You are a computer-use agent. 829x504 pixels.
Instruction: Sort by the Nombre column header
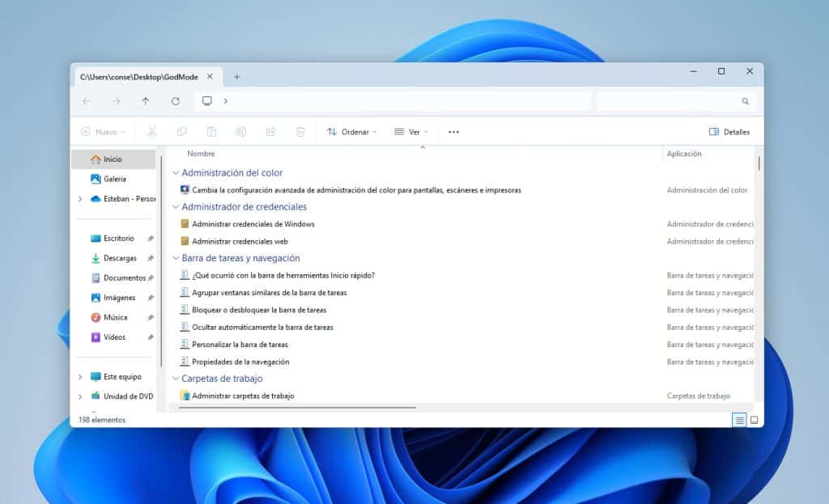click(201, 154)
